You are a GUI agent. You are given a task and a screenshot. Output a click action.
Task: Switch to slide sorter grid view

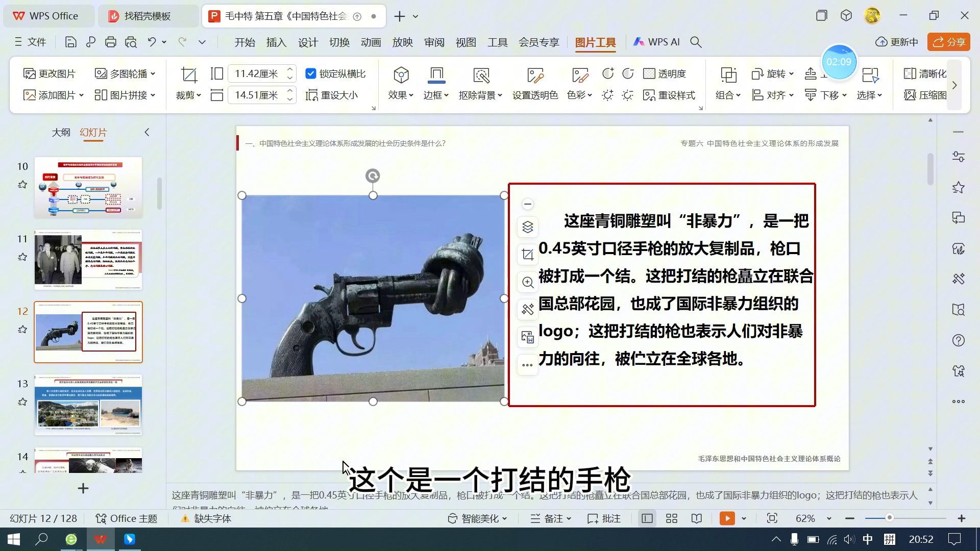672,518
